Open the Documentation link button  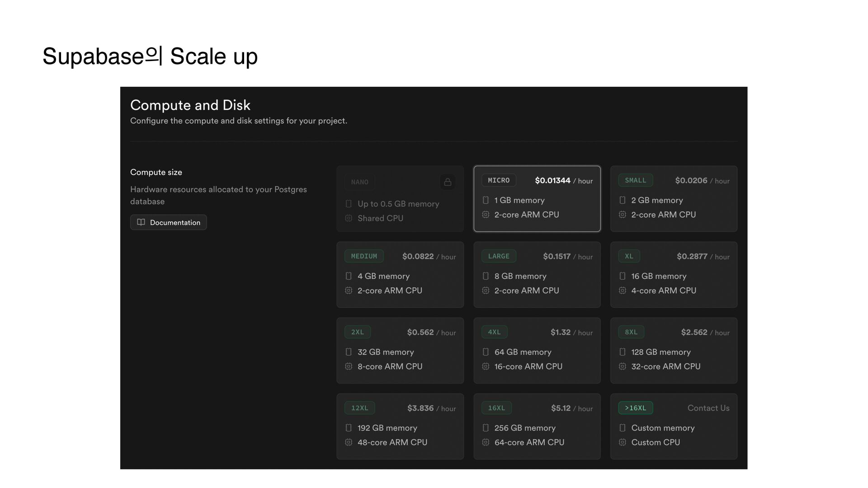(168, 222)
